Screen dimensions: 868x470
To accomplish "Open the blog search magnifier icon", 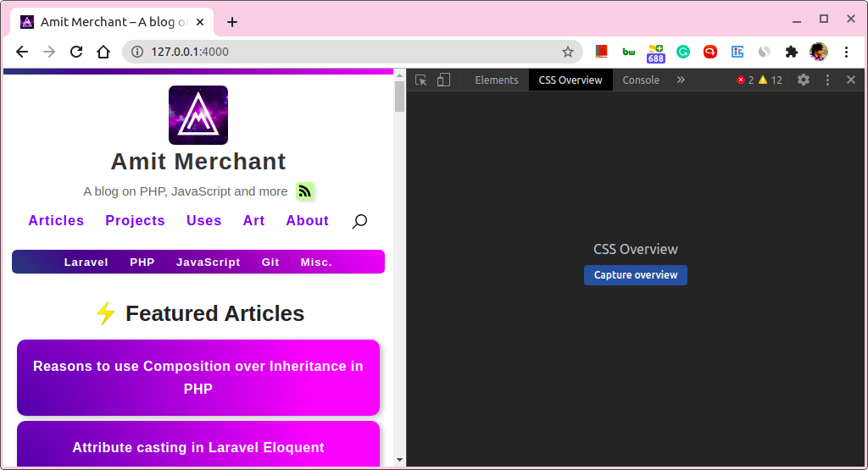I will [x=359, y=221].
